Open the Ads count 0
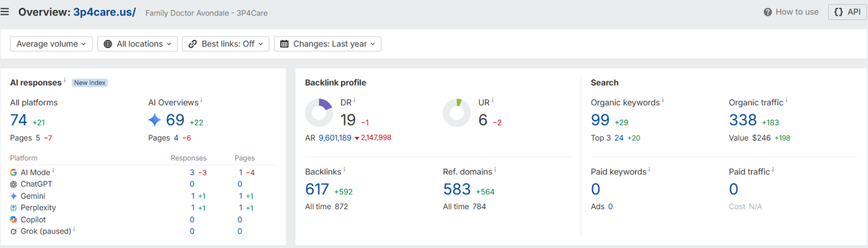Screen dimensions: 868x248 (x=611, y=206)
